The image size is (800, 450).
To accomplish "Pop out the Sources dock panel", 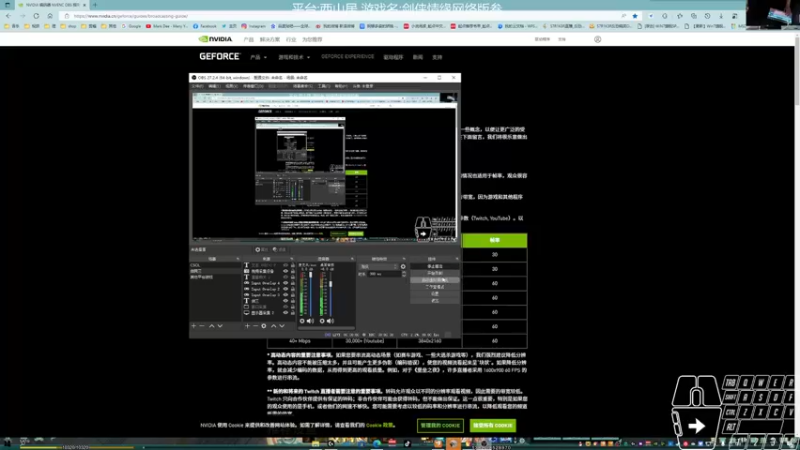I will click(292, 259).
